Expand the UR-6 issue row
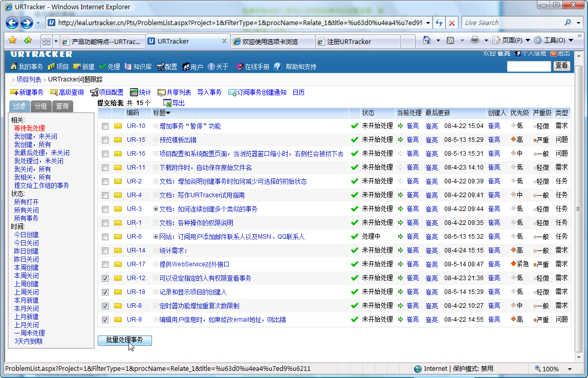Viewport: 588px width, 378px height. (156, 237)
